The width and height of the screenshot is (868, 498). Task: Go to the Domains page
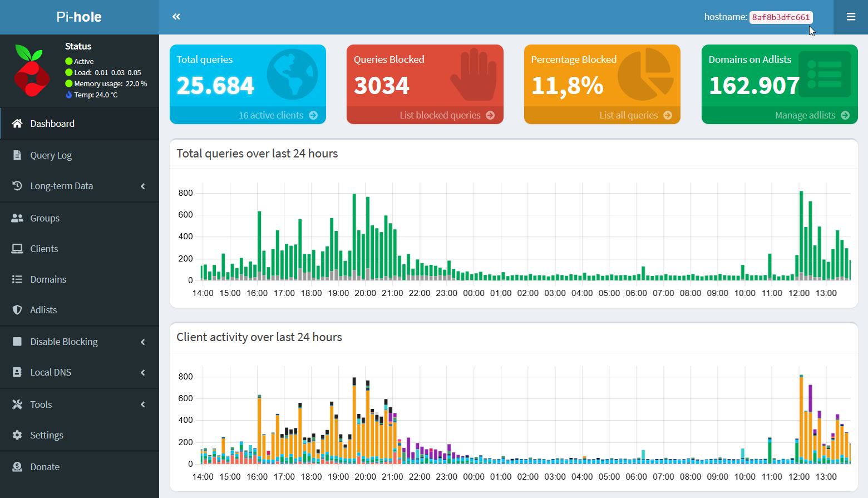pyautogui.click(x=80, y=279)
